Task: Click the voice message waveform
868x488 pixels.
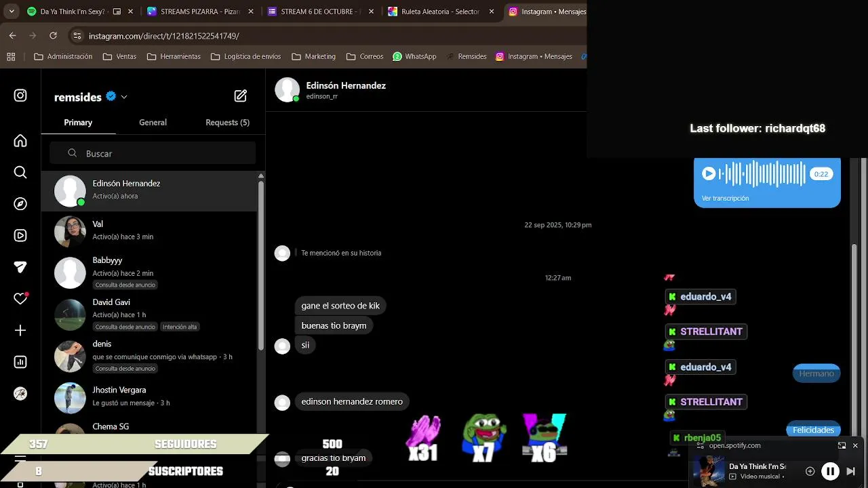Action: click(762, 174)
